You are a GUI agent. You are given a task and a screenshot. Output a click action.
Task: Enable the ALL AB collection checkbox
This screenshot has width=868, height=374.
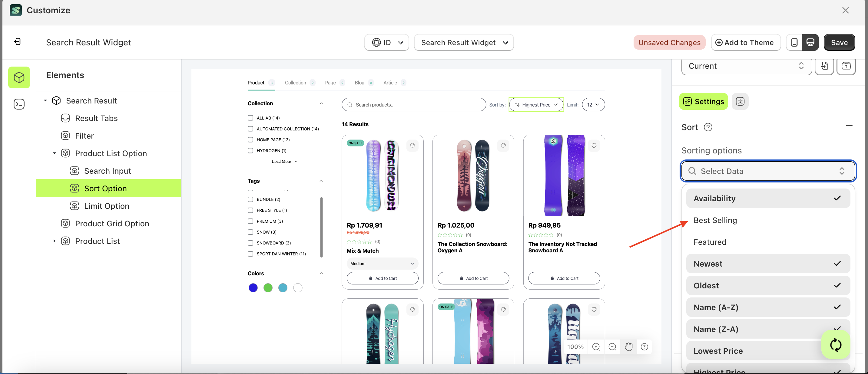(250, 118)
